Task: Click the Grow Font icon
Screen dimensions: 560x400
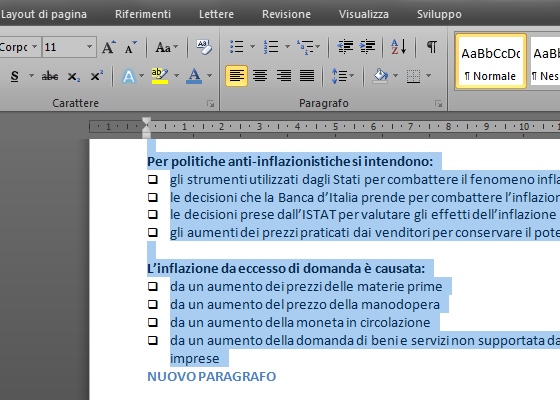Action: (x=109, y=47)
